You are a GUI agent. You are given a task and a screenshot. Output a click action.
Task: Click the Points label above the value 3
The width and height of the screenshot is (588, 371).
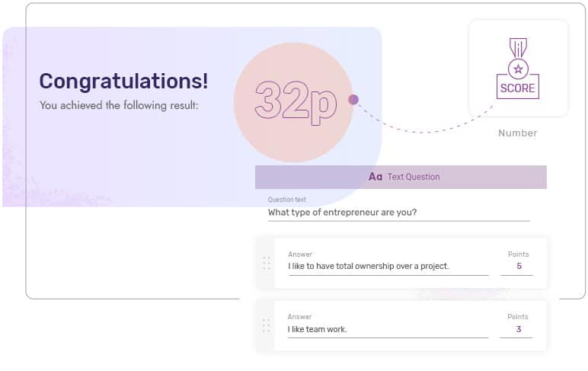coord(518,317)
